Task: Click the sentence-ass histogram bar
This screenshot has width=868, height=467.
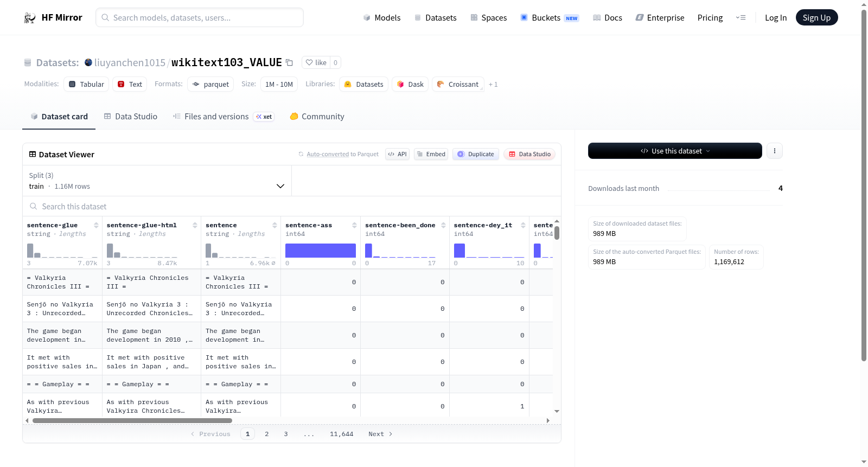Action: (x=321, y=251)
